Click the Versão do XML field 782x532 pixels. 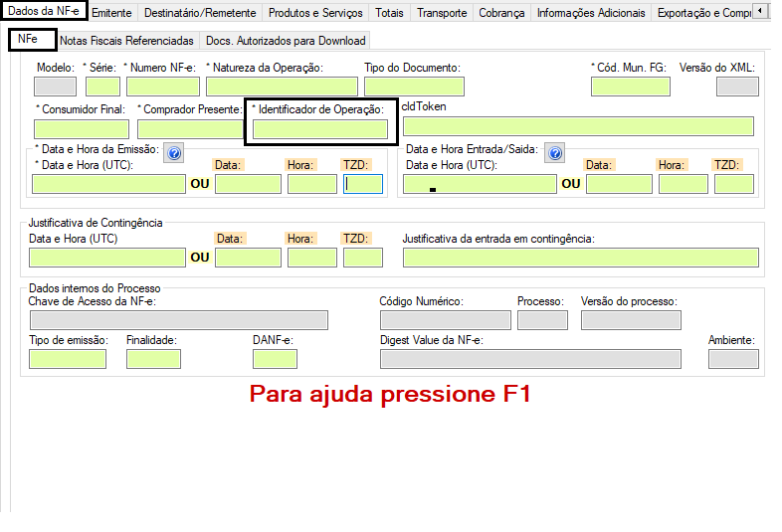(x=737, y=87)
